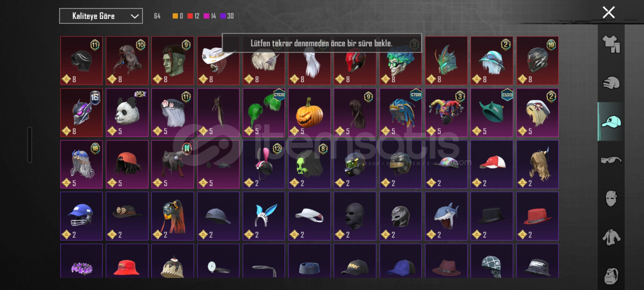Click the dropdown chevron arrow next to Kaliteye Göre
Screen dimensions: 644x290
(135, 16)
